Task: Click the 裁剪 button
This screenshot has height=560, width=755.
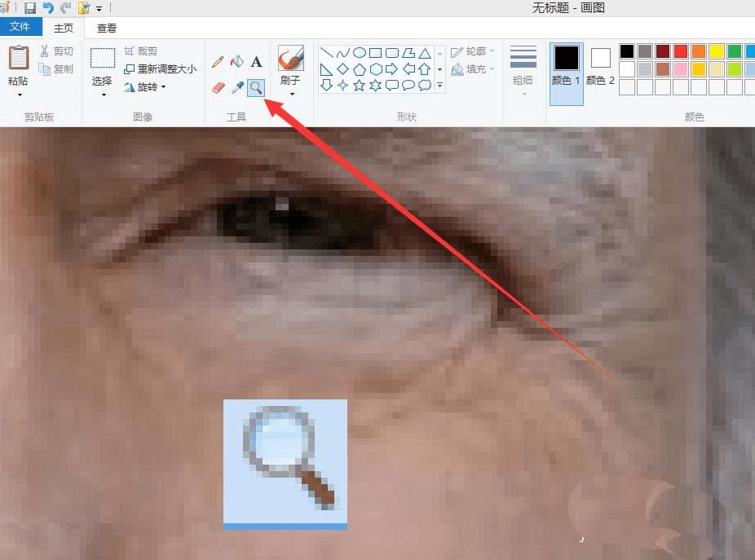Action: 140,51
